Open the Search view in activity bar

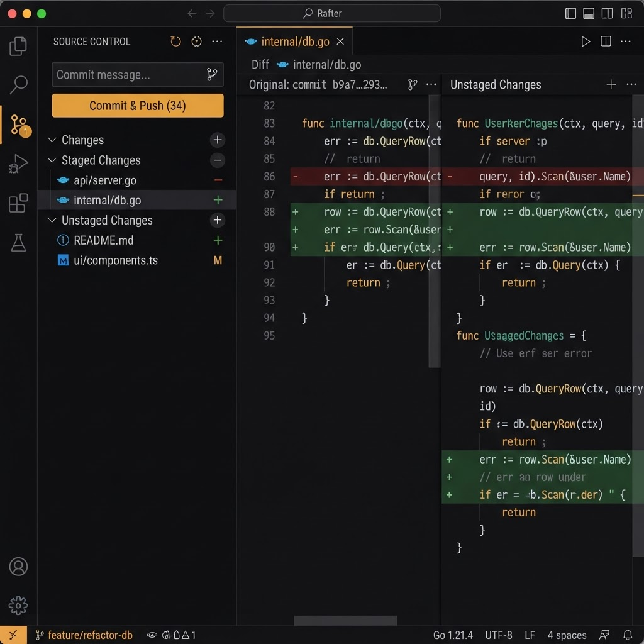pyautogui.click(x=18, y=85)
